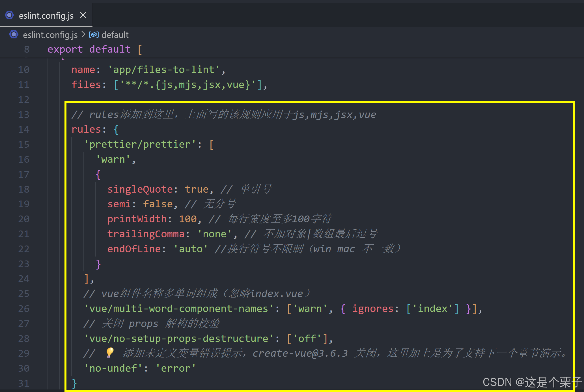Click line number 14 in gutter
584x392 pixels.
(x=24, y=130)
